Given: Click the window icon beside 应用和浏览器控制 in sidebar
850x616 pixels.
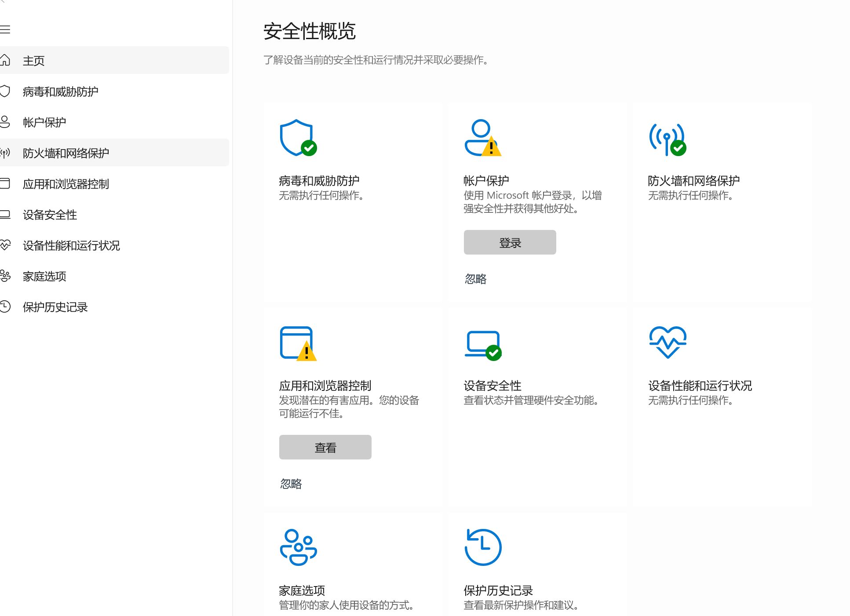Looking at the screenshot, I should [x=5, y=183].
